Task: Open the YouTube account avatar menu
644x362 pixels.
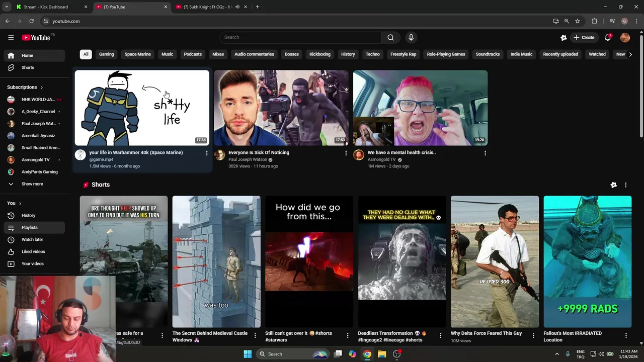Action: (625, 37)
